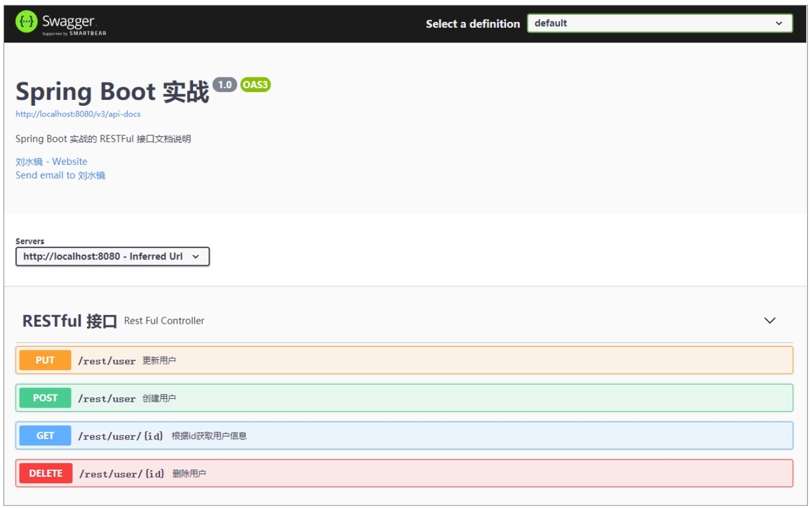Expand the PUT /rest/user 更新用户 operation

404,360
